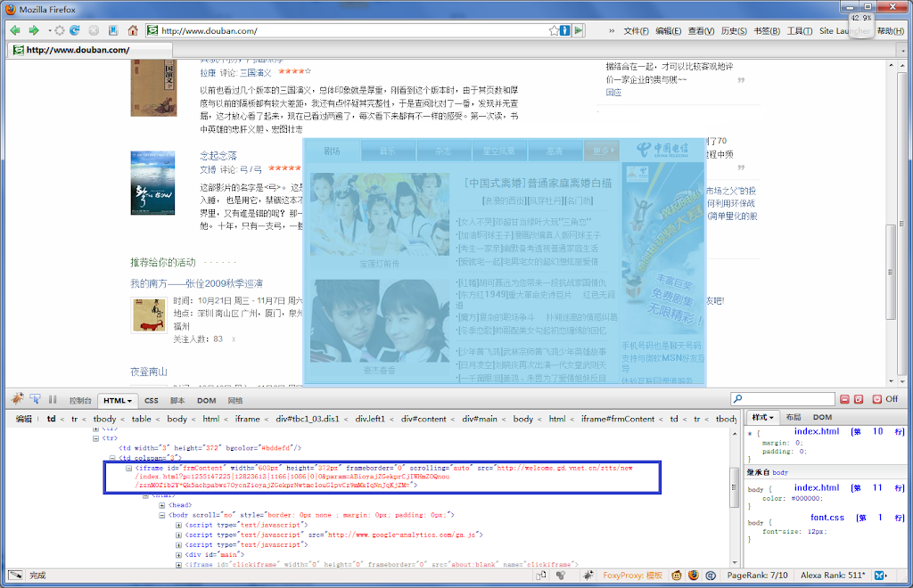Open the tab list dropdown arrow
913x588 pixels.
[903, 51]
